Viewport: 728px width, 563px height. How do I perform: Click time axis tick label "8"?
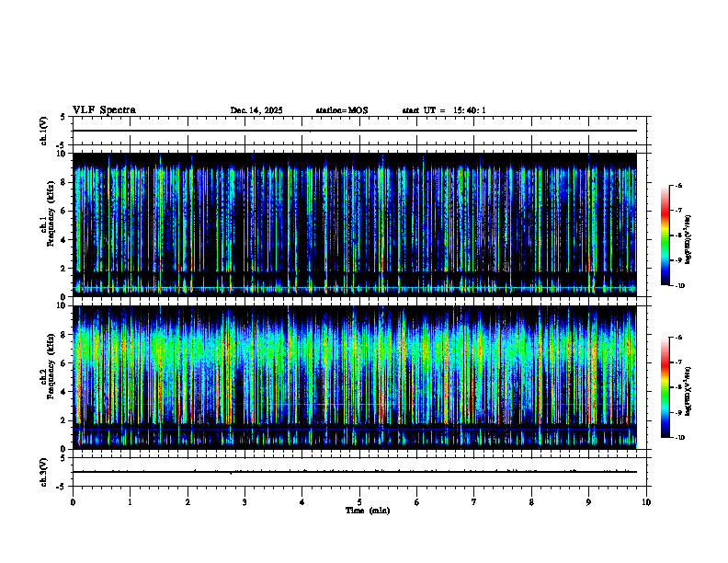(531, 502)
